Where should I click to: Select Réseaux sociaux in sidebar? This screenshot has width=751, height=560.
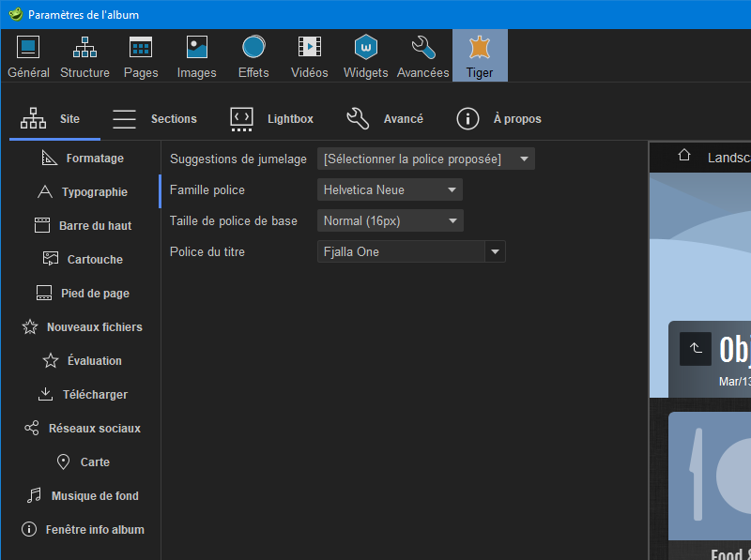tap(83, 429)
